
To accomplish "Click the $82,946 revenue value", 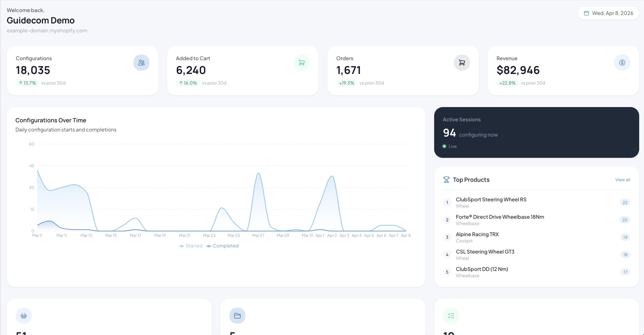I will 518,70.
